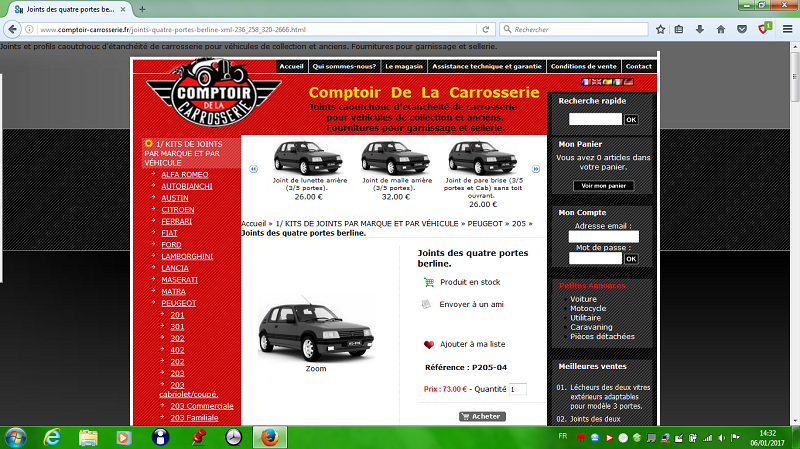Open the bookmarks list icon
The width and height of the screenshot is (800, 449).
(x=679, y=30)
